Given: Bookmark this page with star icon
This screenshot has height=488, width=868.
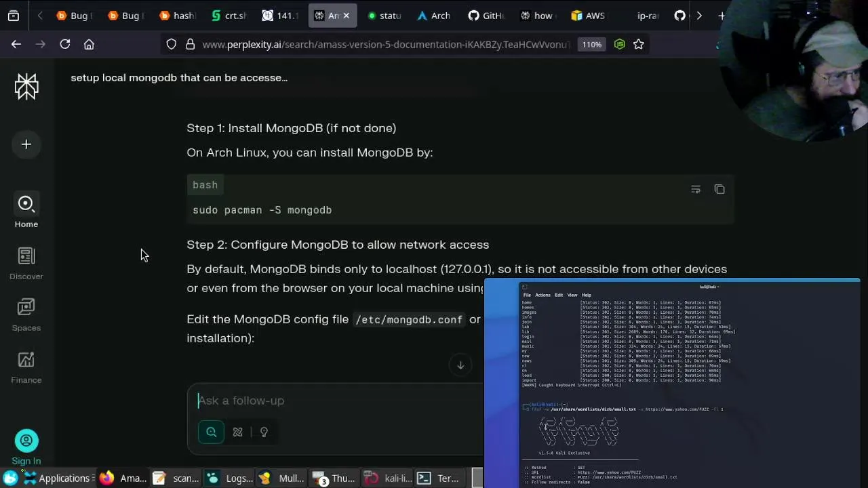Looking at the screenshot, I should tap(639, 44).
